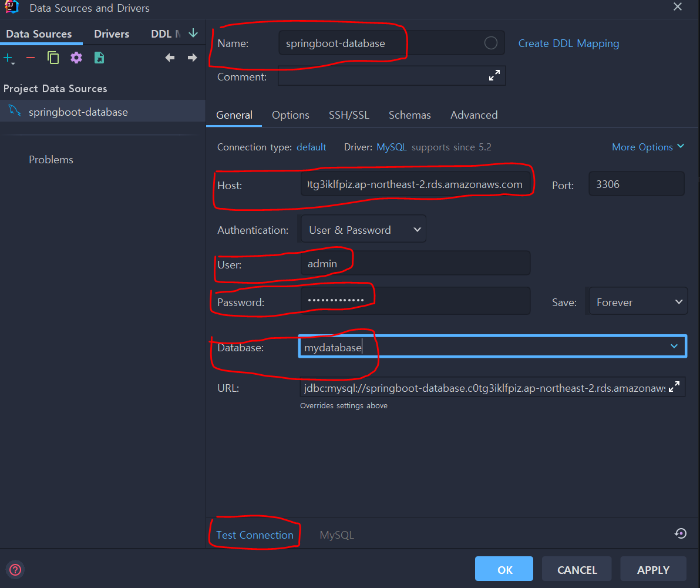Open the Options tab
Image resolution: width=700 pixels, height=588 pixels.
pyautogui.click(x=291, y=115)
